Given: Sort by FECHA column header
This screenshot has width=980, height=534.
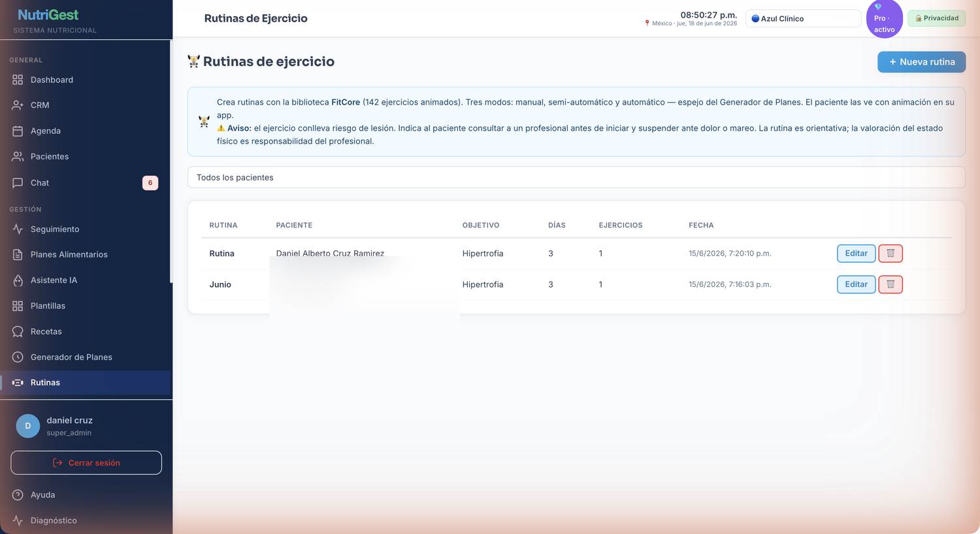Looking at the screenshot, I should pos(701,225).
